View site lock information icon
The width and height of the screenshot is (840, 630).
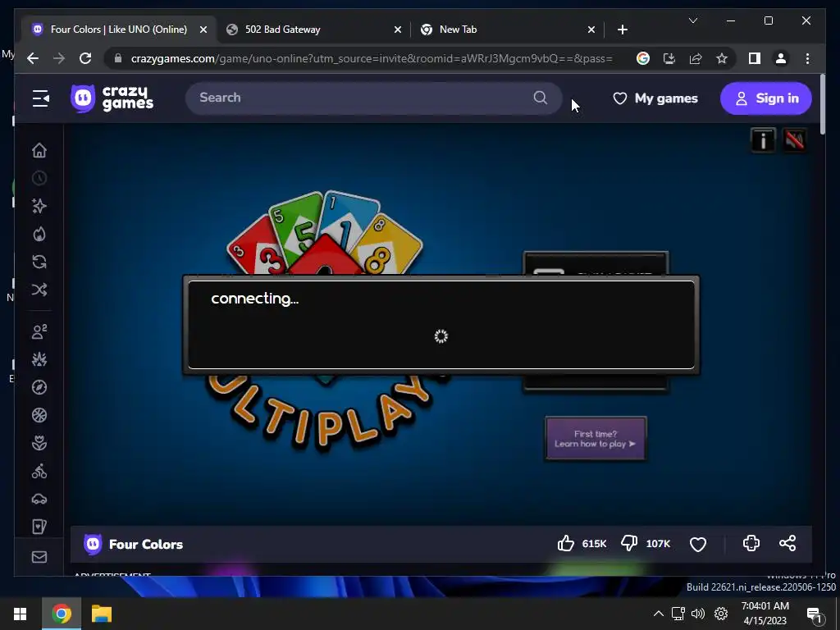tap(118, 58)
